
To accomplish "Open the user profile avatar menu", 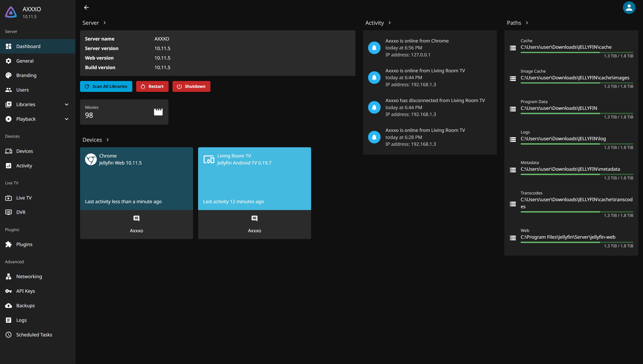I will pyautogui.click(x=629, y=8).
